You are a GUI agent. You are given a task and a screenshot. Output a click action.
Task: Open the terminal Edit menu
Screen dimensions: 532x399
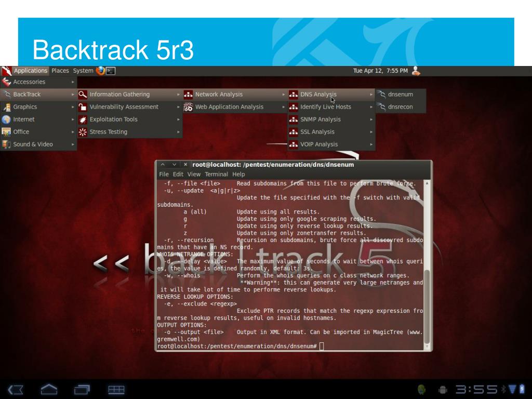tap(178, 174)
